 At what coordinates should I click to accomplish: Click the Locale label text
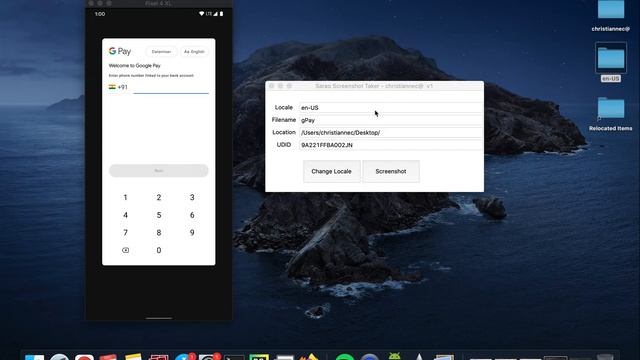click(x=284, y=107)
